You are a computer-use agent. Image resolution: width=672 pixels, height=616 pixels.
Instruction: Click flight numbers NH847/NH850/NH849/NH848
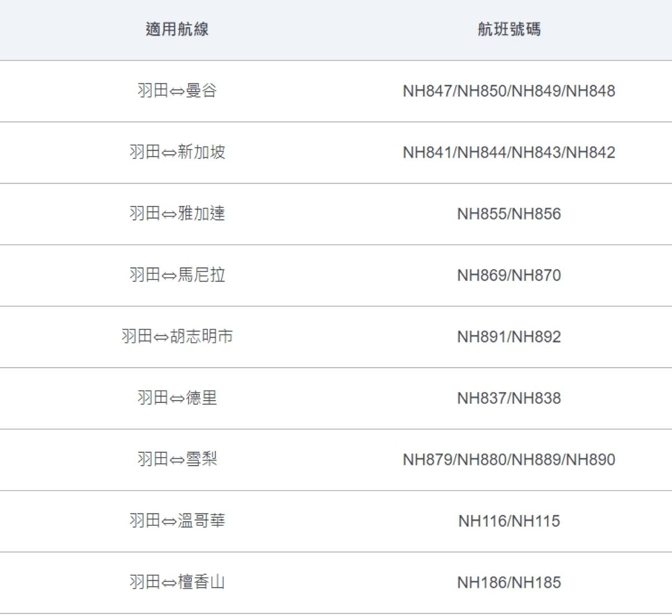point(508,91)
